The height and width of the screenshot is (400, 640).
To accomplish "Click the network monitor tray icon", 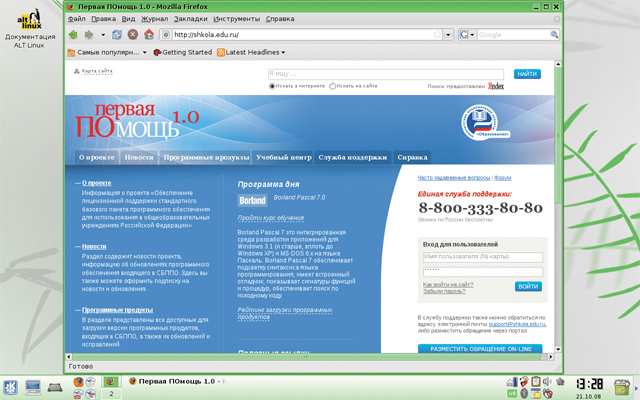I will coord(512,382).
